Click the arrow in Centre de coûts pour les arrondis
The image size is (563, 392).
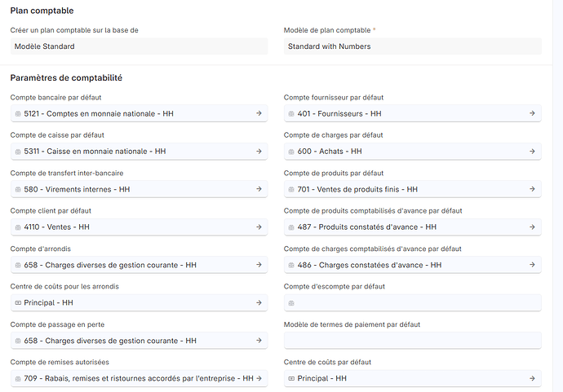[x=259, y=302]
